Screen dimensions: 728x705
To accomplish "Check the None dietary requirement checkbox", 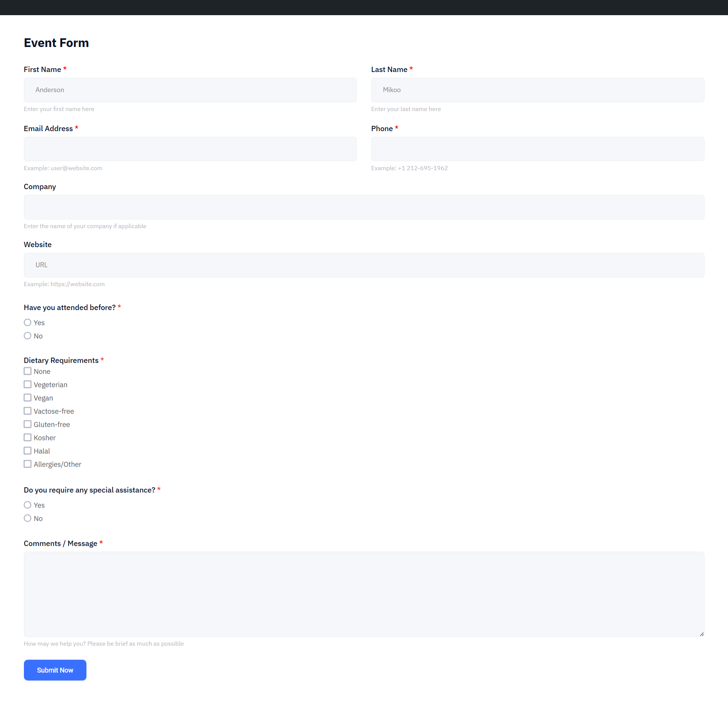I will click(27, 371).
